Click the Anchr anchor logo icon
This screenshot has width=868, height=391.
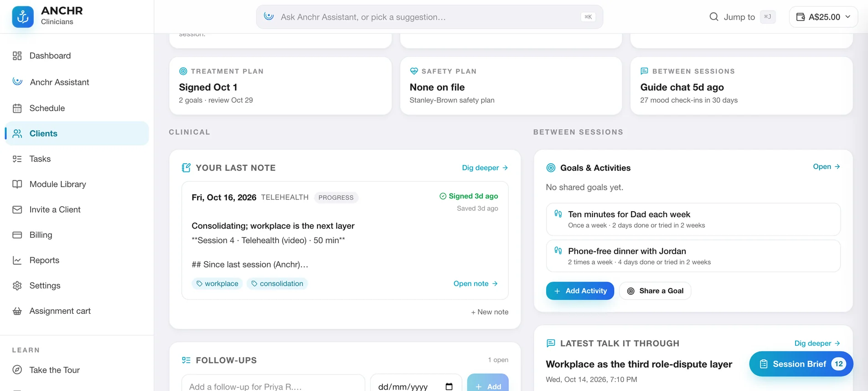23,17
